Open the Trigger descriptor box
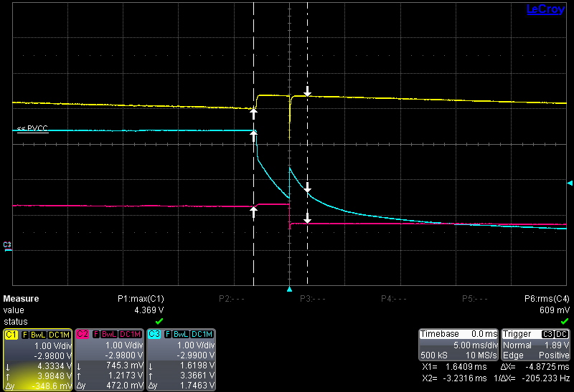The width and height of the screenshot is (574, 392). (535, 345)
